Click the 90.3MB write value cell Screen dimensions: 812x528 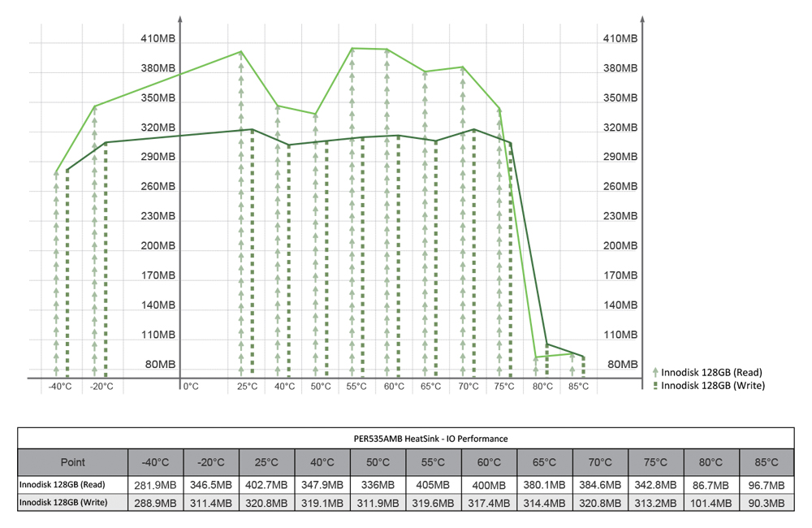tap(767, 504)
